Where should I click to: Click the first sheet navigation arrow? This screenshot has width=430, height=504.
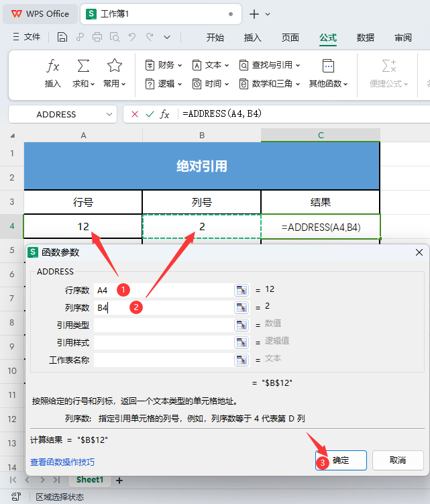click(x=13, y=480)
